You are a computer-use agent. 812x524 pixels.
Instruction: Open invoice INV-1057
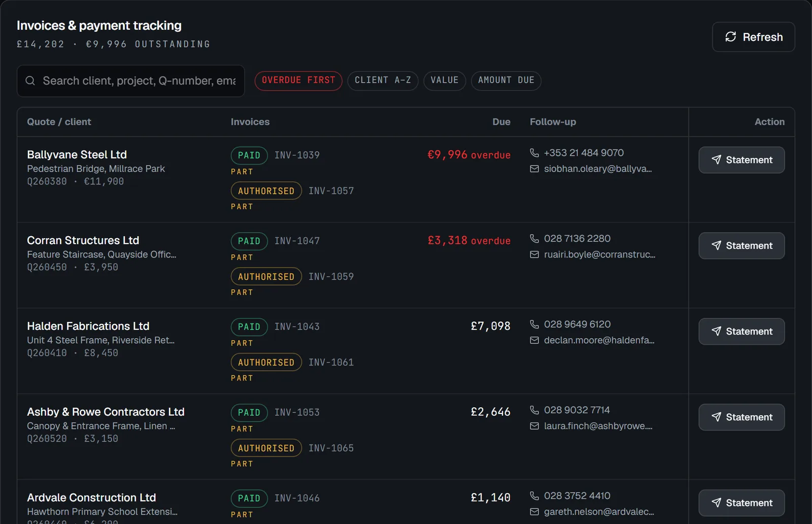coord(331,191)
